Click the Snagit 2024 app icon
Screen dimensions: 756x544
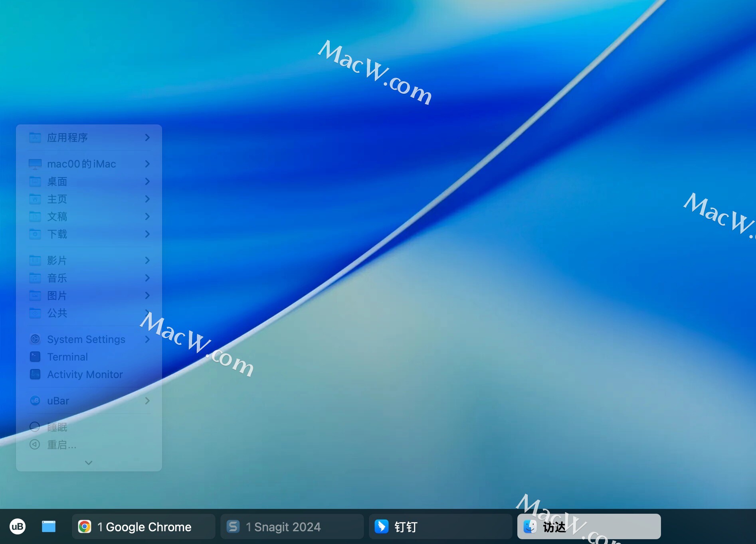(x=233, y=526)
